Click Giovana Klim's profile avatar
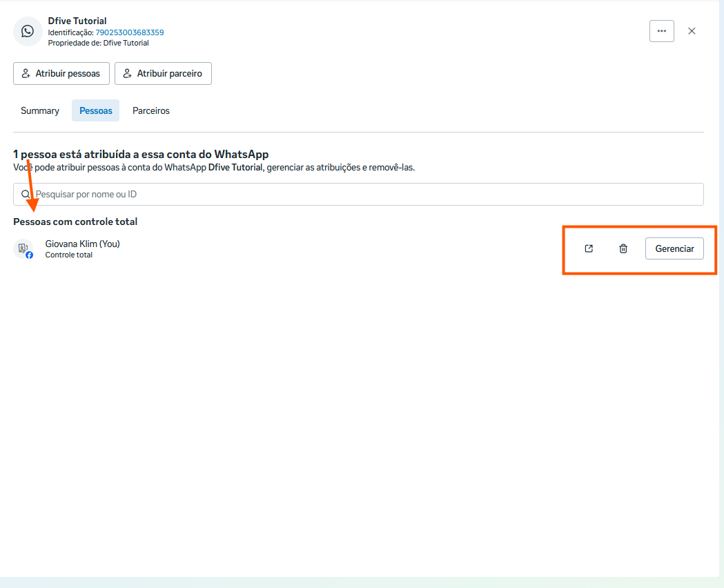724x588 pixels. (x=23, y=248)
